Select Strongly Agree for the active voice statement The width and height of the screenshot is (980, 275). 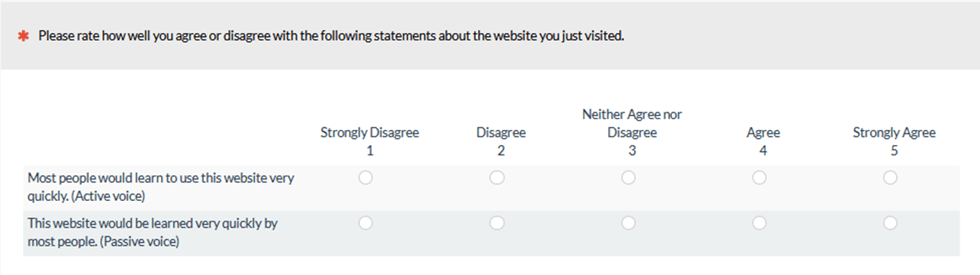coord(890,177)
